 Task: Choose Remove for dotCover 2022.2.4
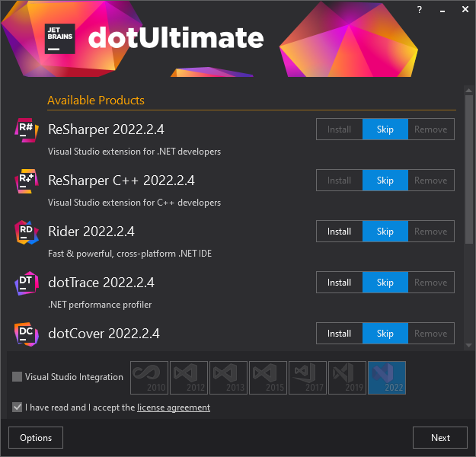(431, 333)
